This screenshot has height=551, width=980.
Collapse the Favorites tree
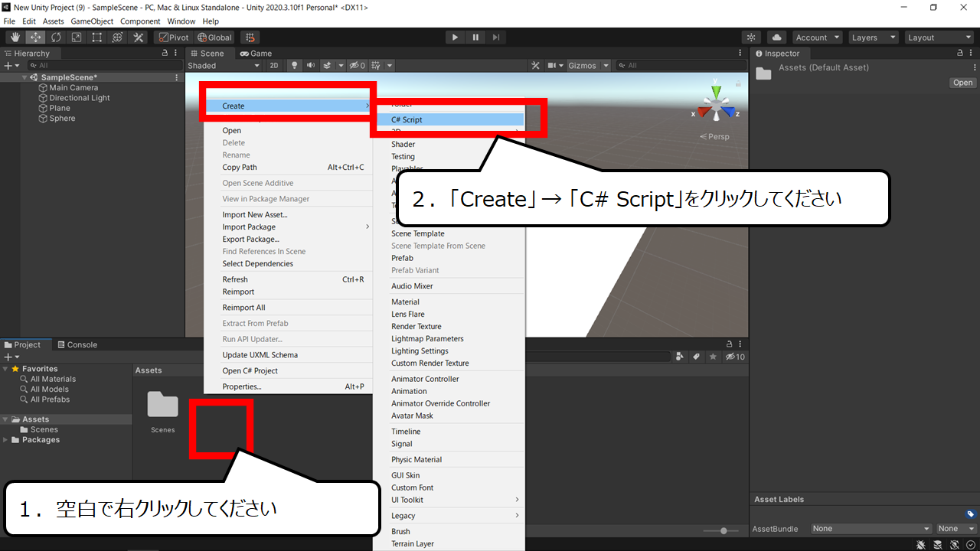coord(6,369)
